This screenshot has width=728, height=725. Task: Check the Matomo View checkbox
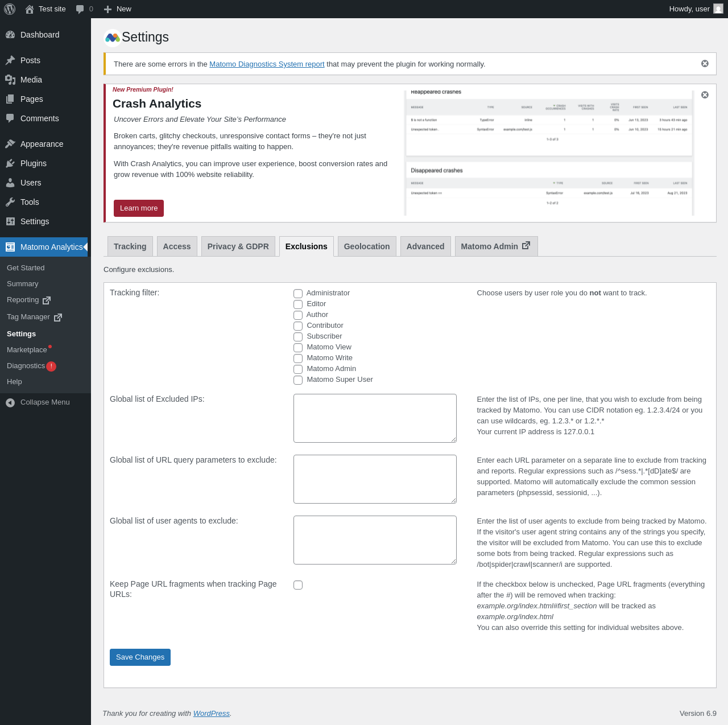click(x=298, y=348)
